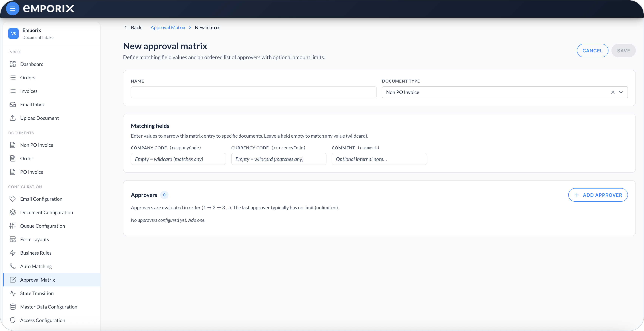Click the Form Layouts icon
The image size is (644, 331).
point(13,239)
